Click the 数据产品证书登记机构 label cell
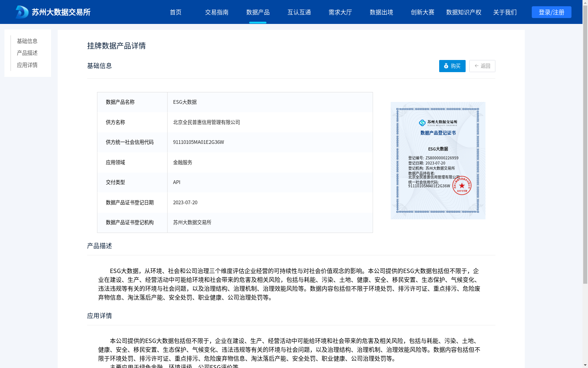 [132, 222]
